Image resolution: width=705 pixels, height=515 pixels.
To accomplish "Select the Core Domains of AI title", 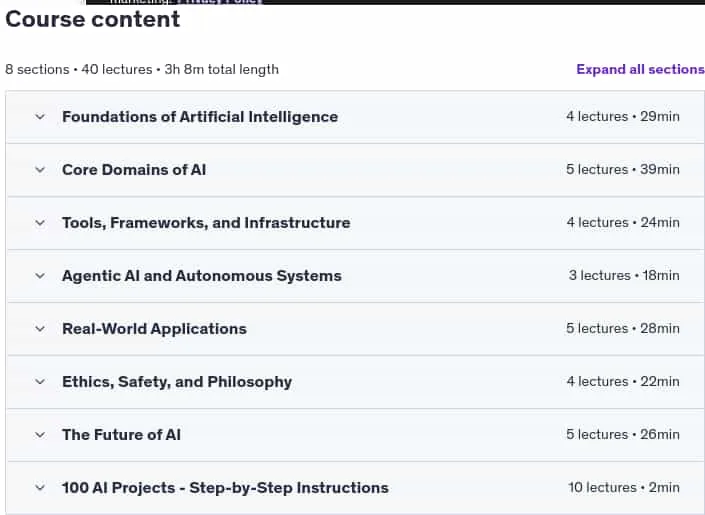I will point(134,170).
